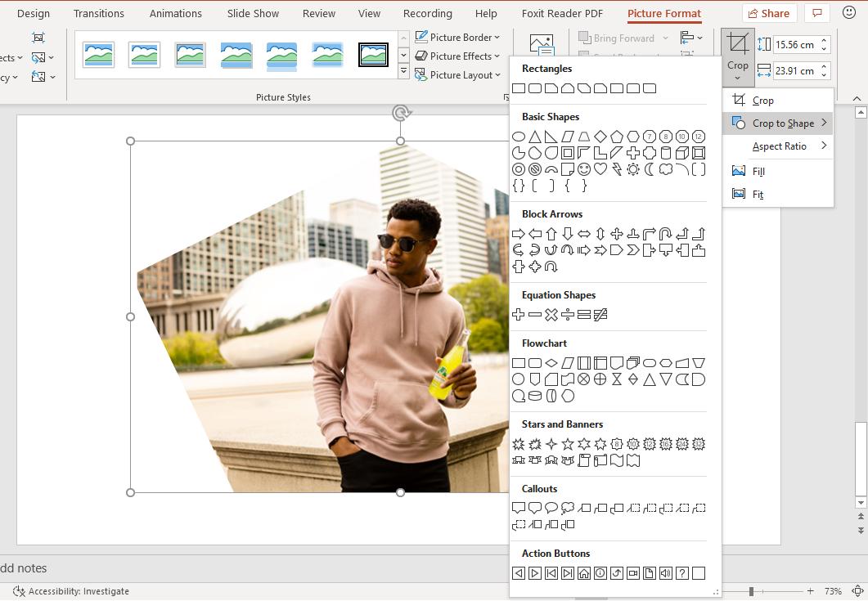Select the oval shape in Basic Shapes
Image resolution: width=868 pixels, height=601 pixels.
click(x=519, y=137)
